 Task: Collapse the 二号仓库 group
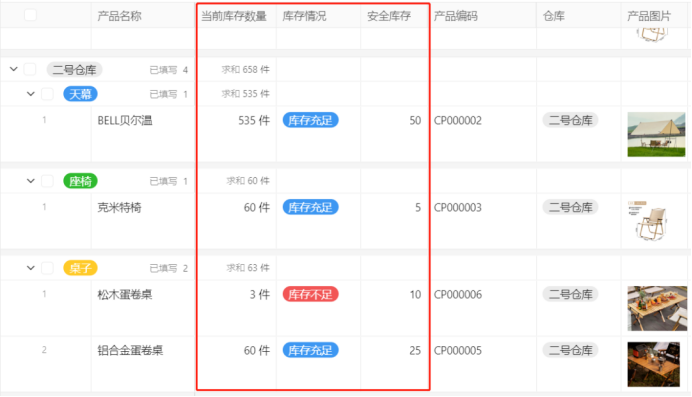coord(14,69)
